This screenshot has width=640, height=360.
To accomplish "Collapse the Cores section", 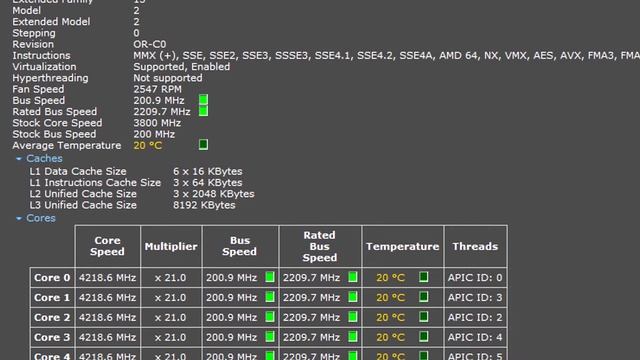I will (x=19, y=218).
